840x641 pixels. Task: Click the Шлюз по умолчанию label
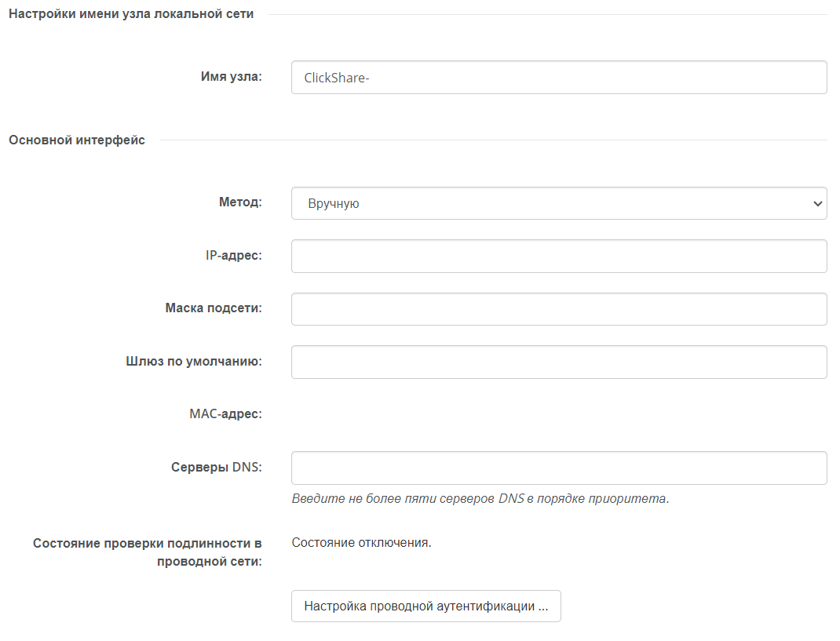(194, 362)
